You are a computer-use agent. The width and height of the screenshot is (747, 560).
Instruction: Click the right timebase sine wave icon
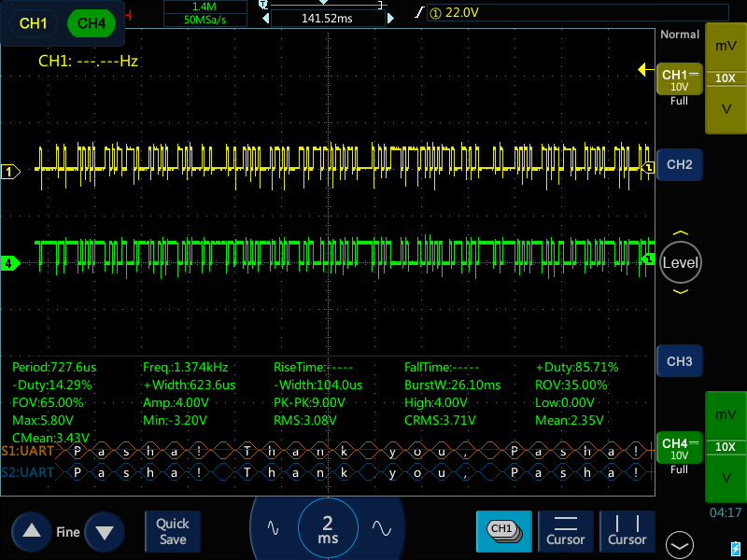tap(381, 527)
